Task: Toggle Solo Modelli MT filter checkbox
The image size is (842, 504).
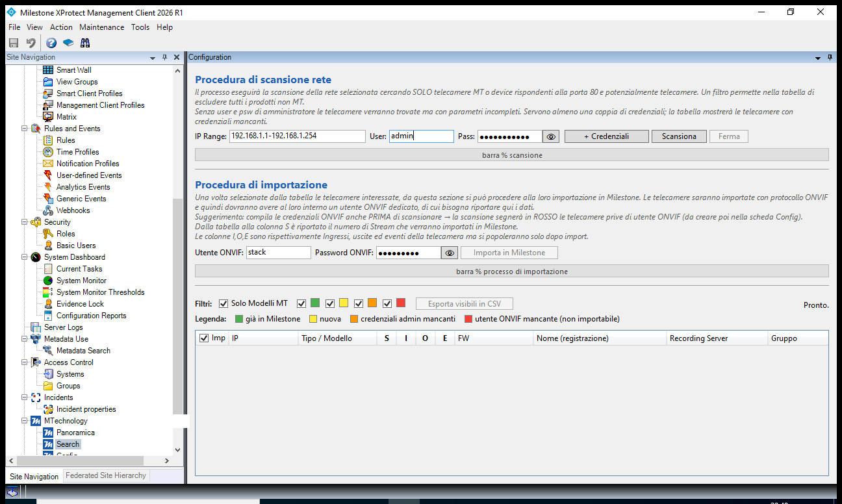Action: click(x=223, y=303)
